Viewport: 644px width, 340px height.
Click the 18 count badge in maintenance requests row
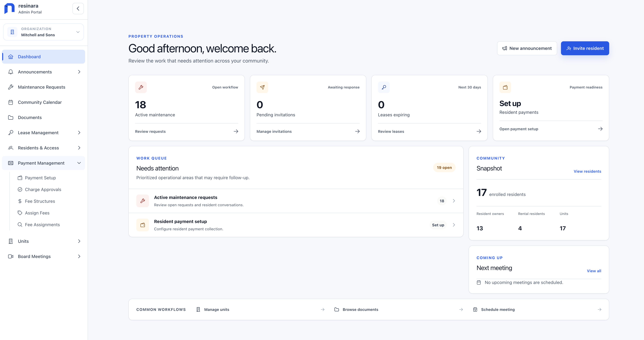[442, 201]
